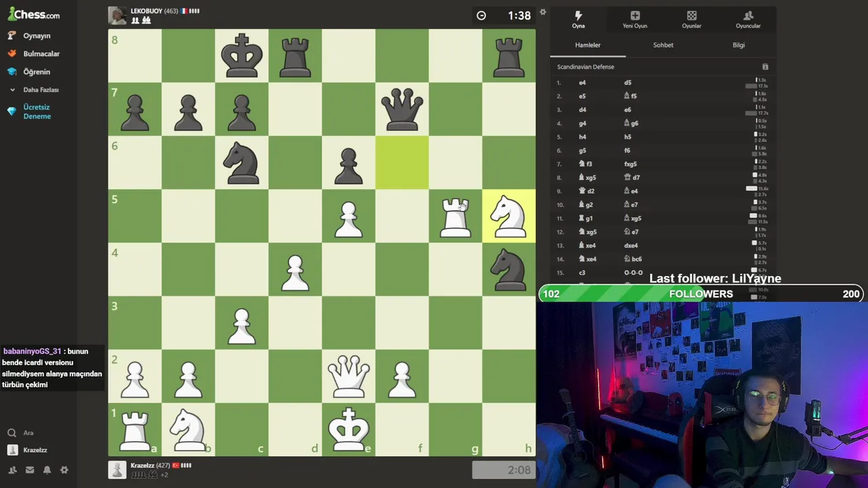Select the Oyuncular tab
Image resolution: width=868 pixels, height=488 pixels.
(748, 20)
